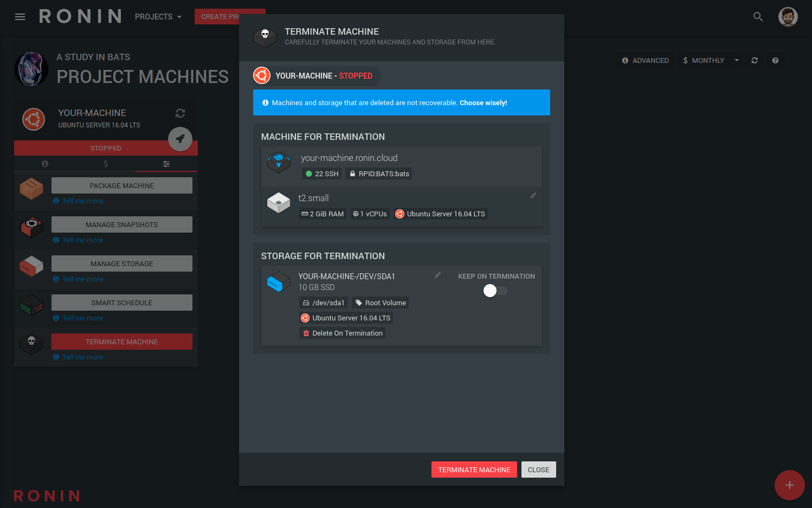Image resolution: width=812 pixels, height=508 pixels.
Task: Toggle Keep On Termination switch
Action: (x=495, y=291)
